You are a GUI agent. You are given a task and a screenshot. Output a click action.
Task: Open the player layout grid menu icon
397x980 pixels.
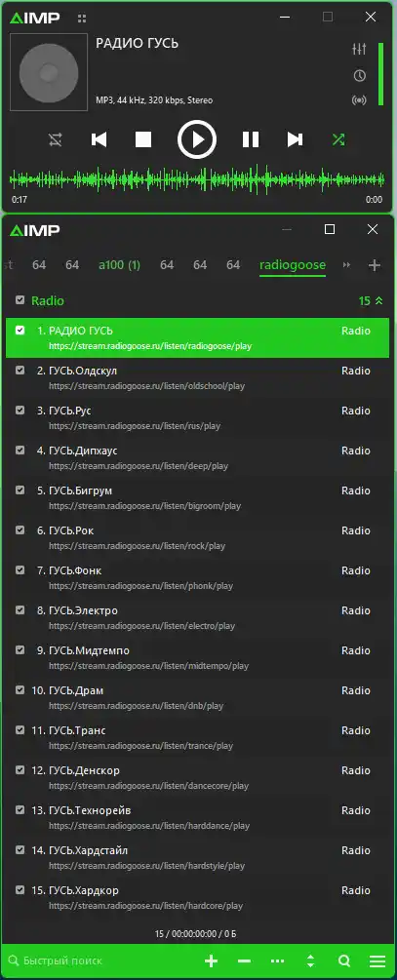[x=82, y=19]
